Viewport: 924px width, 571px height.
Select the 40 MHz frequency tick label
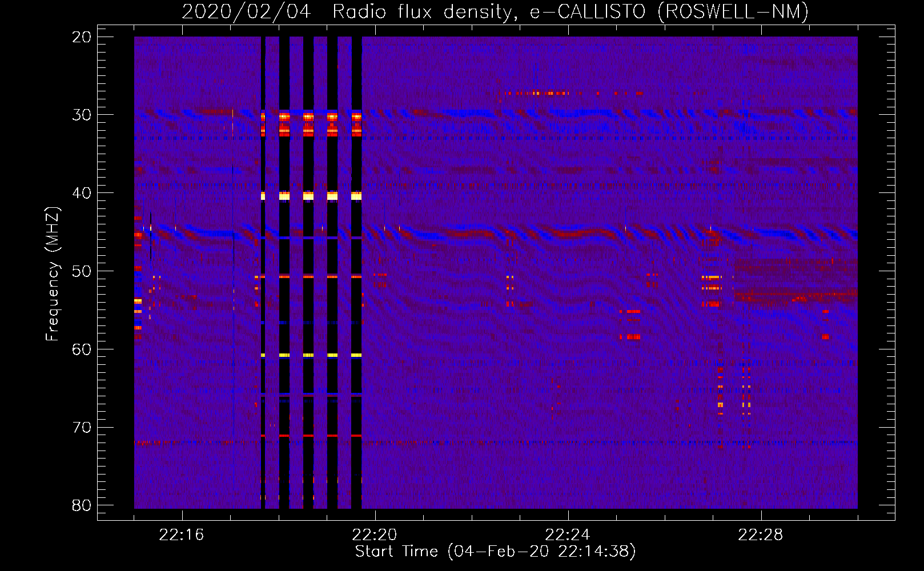82,193
